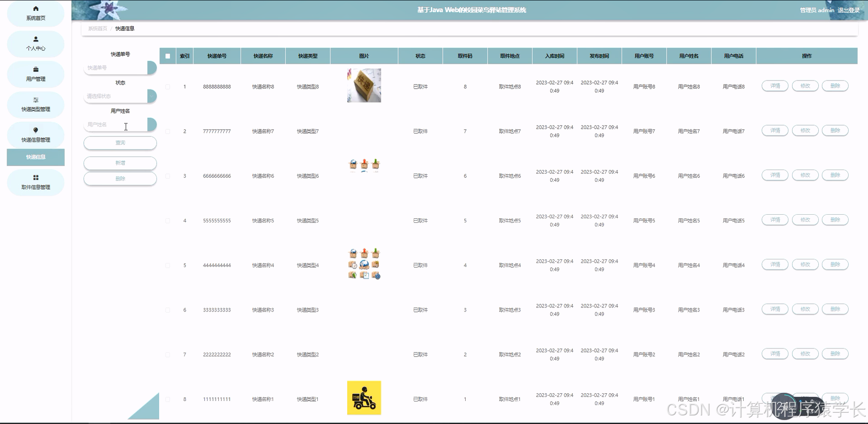Click 删除 for row 用户账号6
The image size is (868, 424).
(x=835, y=175)
